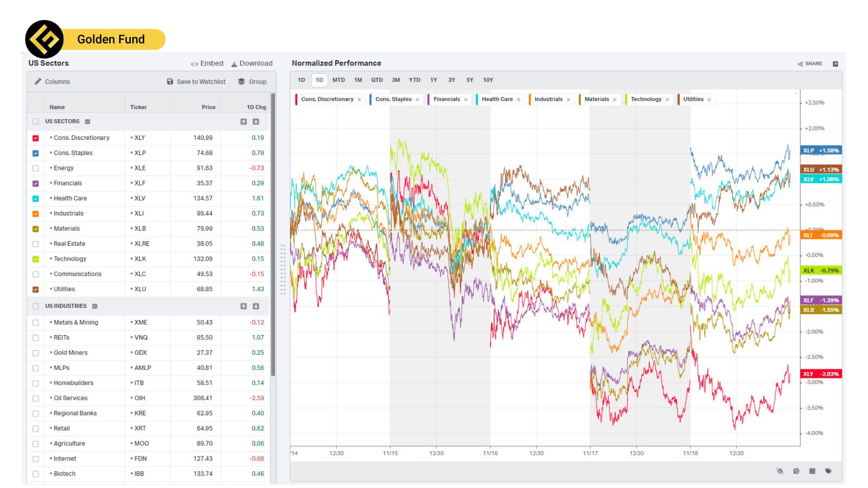The height and width of the screenshot is (488, 868).
Task: Remove the Utilities chip from the chart
Action: [x=709, y=100]
